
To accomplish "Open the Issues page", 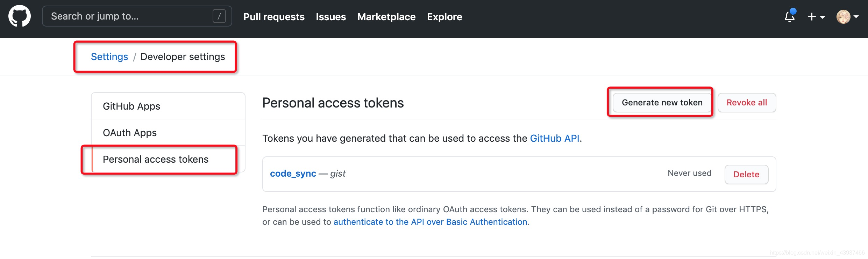I will (331, 17).
